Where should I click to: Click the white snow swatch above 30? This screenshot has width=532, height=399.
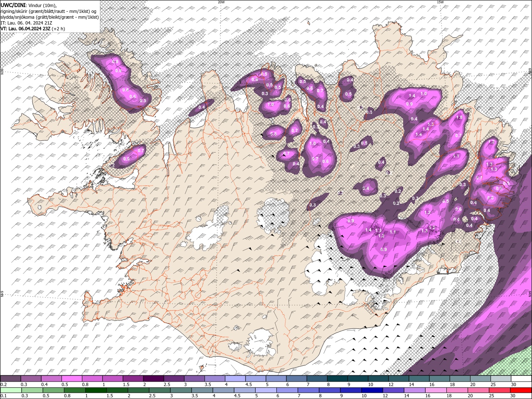coord(521,379)
